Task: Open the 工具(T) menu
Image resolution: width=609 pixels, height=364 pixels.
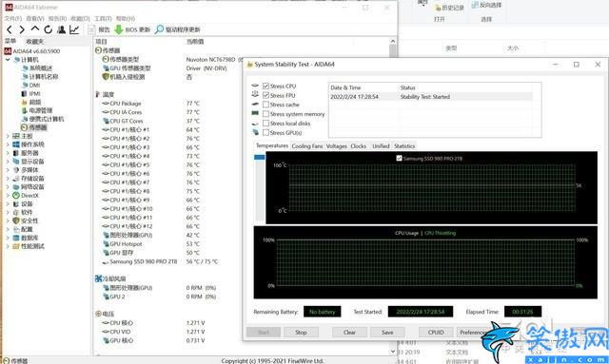Action: point(103,18)
